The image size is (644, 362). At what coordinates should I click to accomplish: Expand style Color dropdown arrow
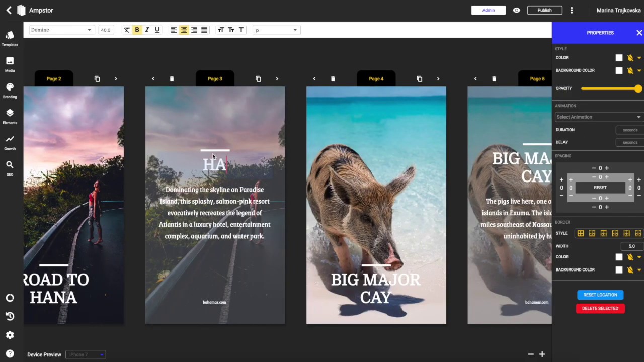639,58
